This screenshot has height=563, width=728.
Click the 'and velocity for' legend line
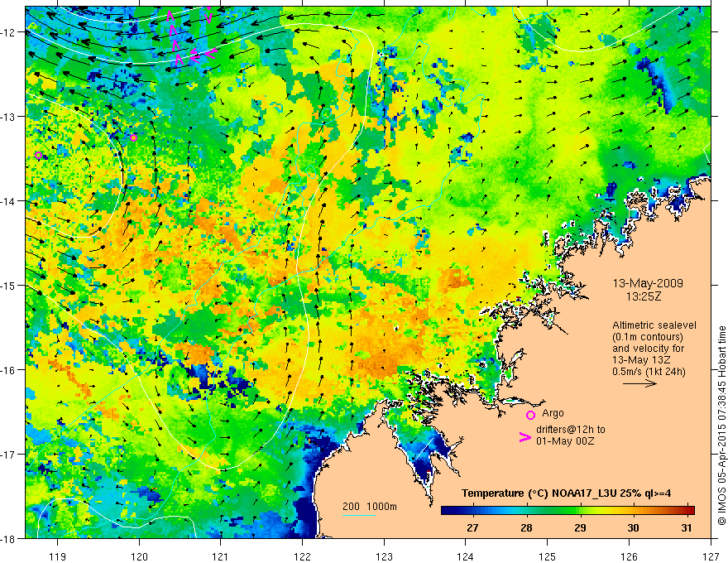pyautogui.click(x=648, y=349)
